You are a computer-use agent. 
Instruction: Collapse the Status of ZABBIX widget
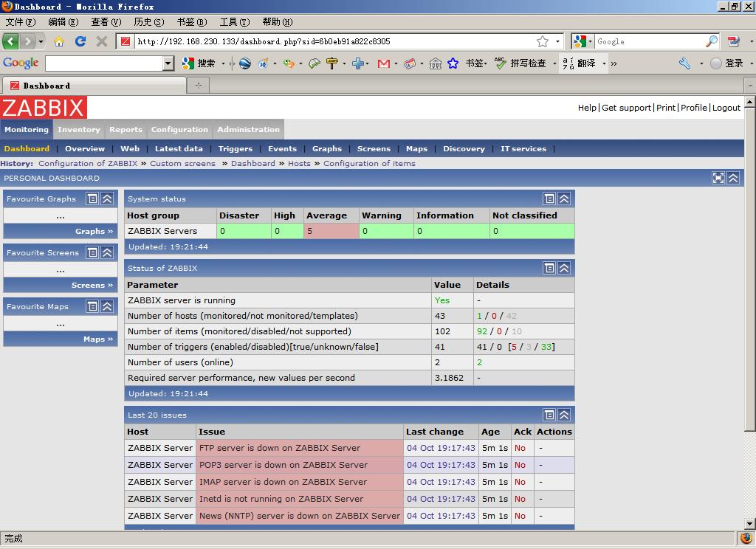563,268
